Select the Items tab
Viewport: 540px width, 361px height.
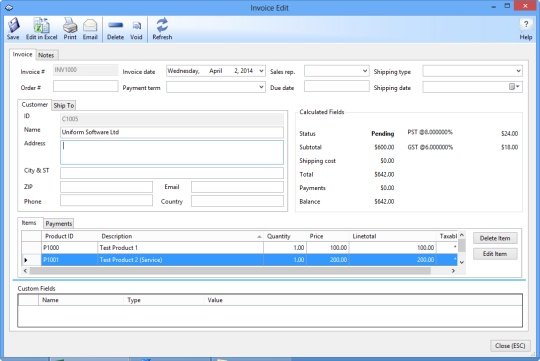[29, 223]
